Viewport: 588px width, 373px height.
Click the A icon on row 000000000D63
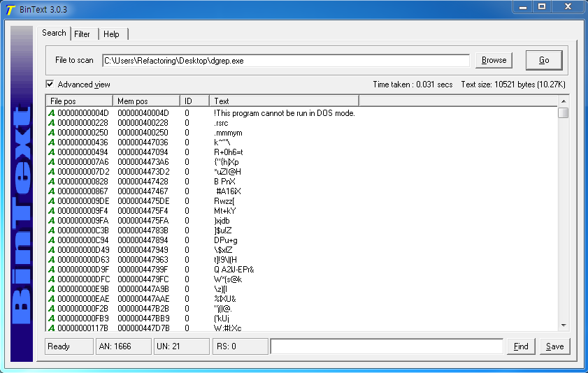[x=51, y=260]
